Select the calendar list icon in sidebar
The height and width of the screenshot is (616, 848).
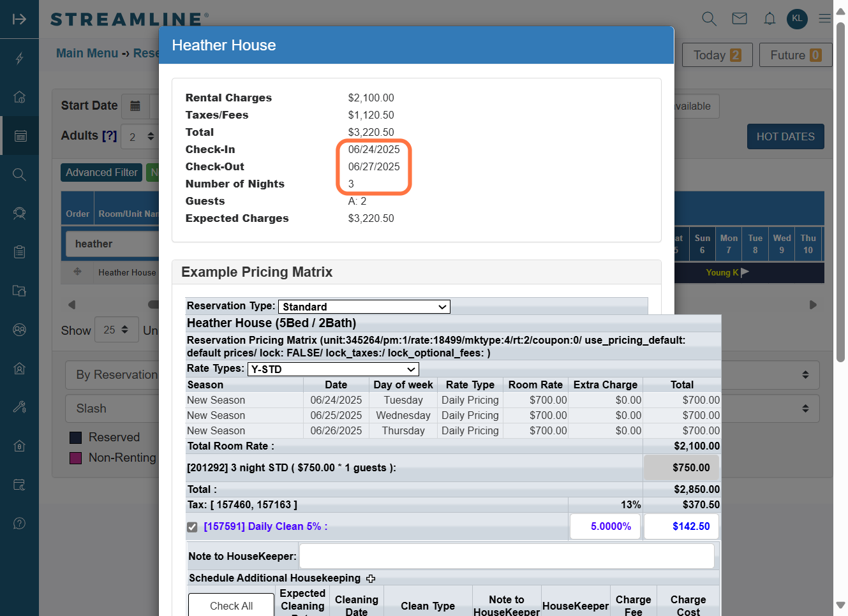click(x=20, y=136)
